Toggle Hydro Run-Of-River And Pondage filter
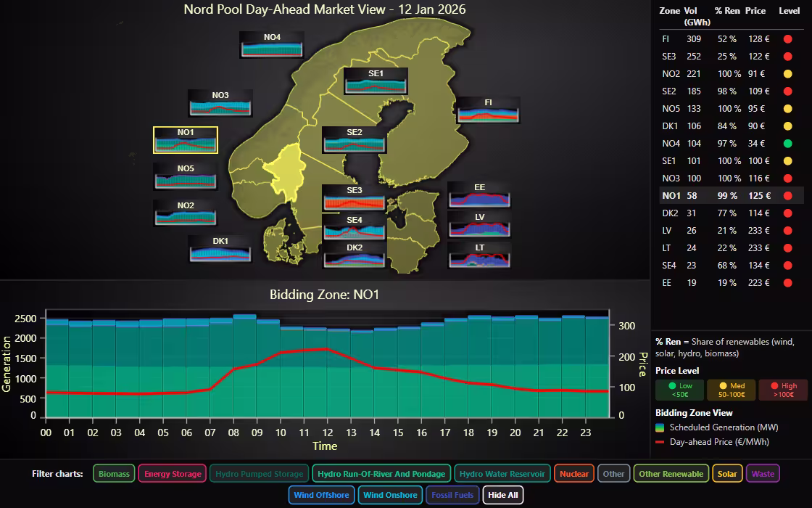812x508 pixels. coord(381,473)
